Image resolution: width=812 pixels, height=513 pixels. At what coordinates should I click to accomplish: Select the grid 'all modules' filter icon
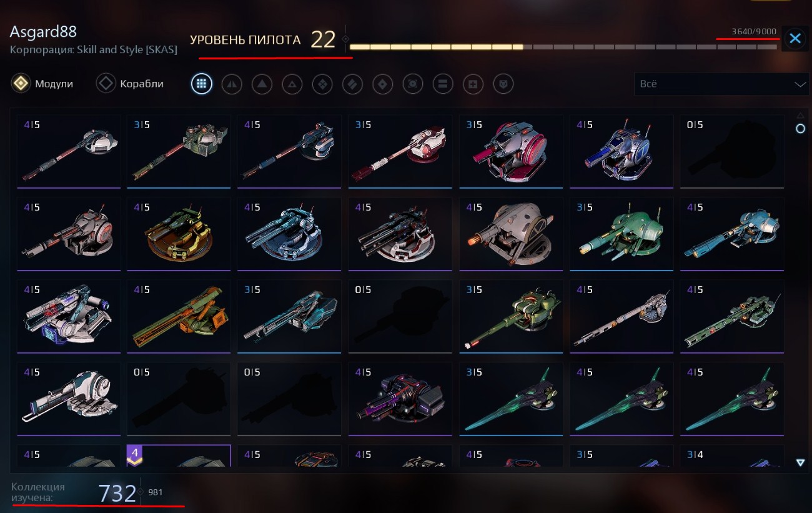pos(201,84)
